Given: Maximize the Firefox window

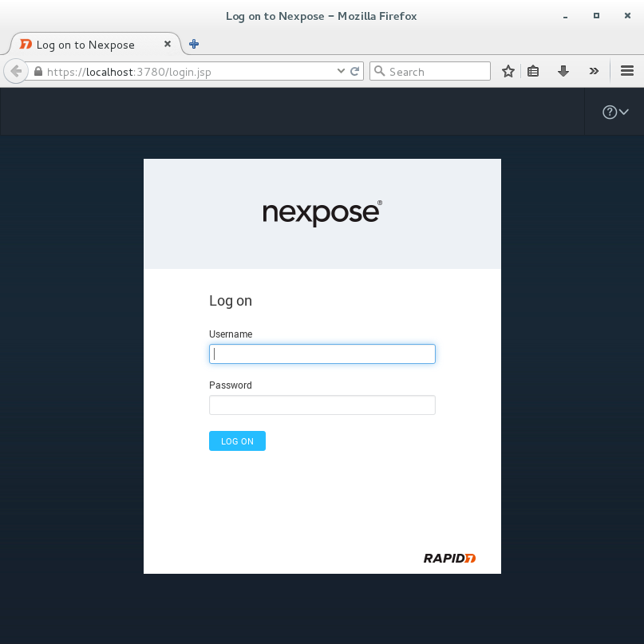Looking at the screenshot, I should click(596, 16).
